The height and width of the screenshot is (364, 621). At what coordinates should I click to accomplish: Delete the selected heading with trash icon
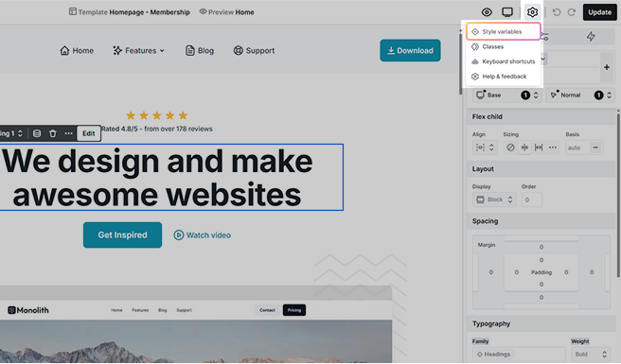(x=53, y=133)
